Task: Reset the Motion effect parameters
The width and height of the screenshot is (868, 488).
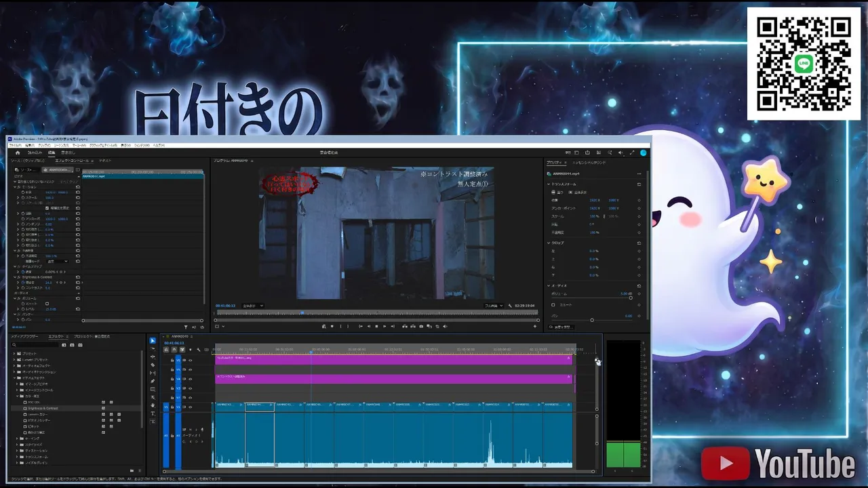Action: pyautogui.click(x=78, y=187)
